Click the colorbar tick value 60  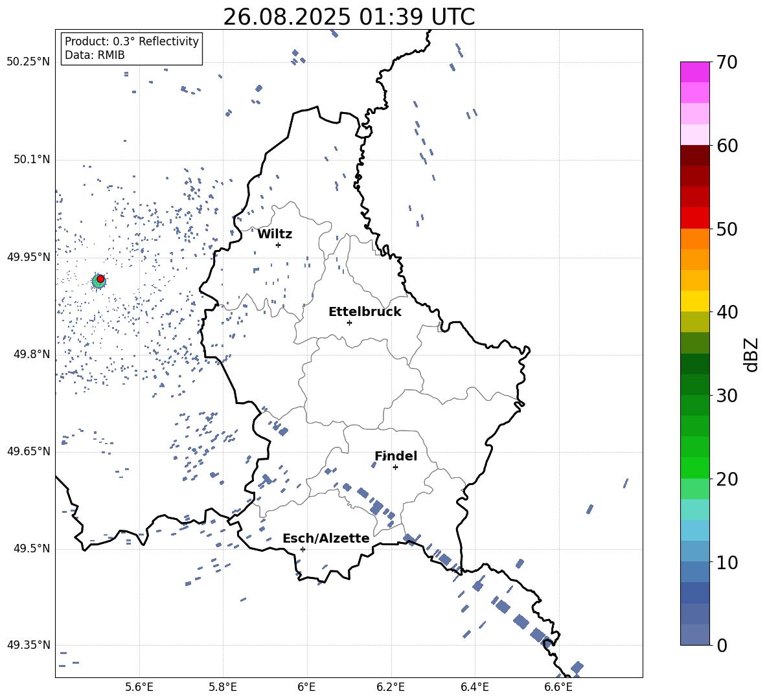click(727, 146)
